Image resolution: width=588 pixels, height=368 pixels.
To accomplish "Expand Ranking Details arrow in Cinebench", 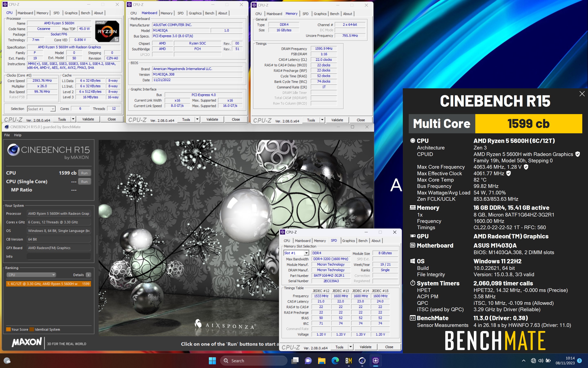I will pos(88,275).
